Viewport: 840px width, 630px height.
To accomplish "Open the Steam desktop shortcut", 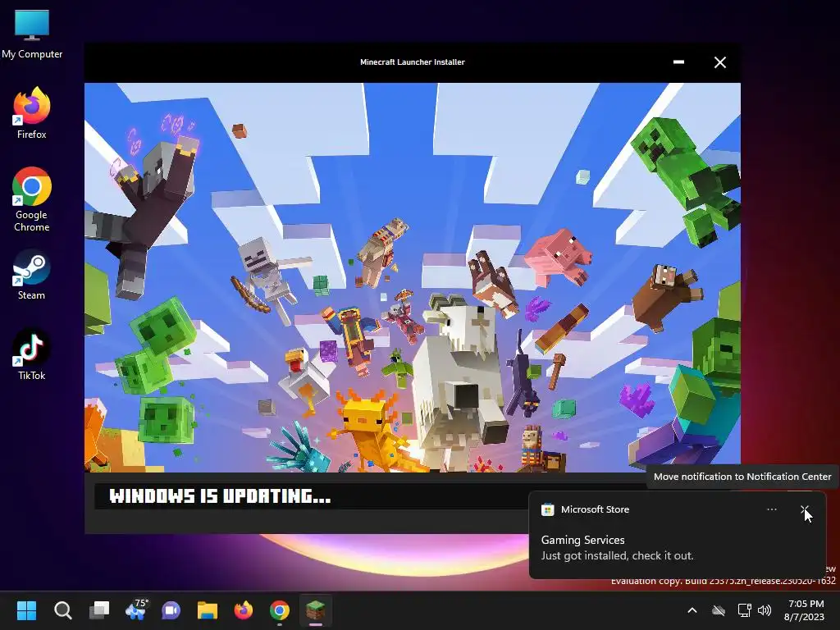I will 32,274.
